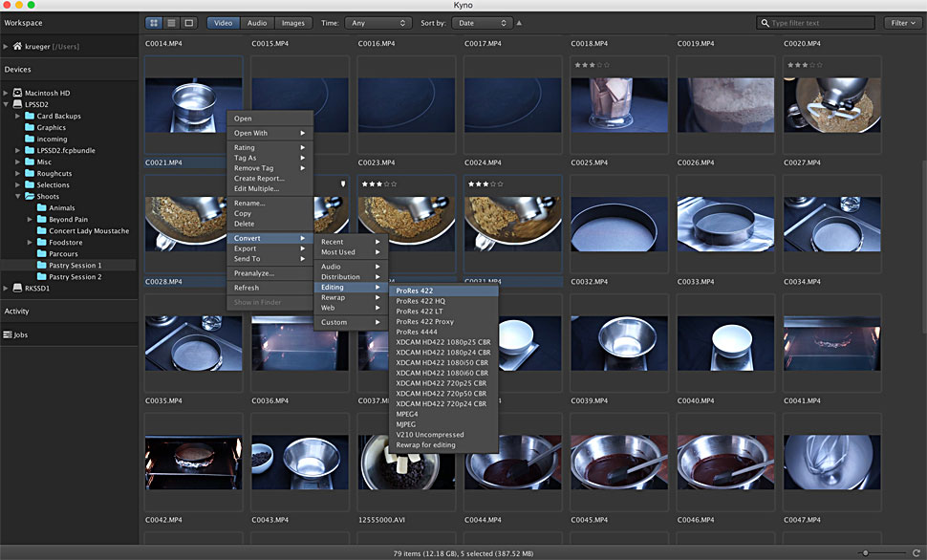Click the Jobs panel icon
The width and height of the screenshot is (927, 560).
click(x=8, y=334)
